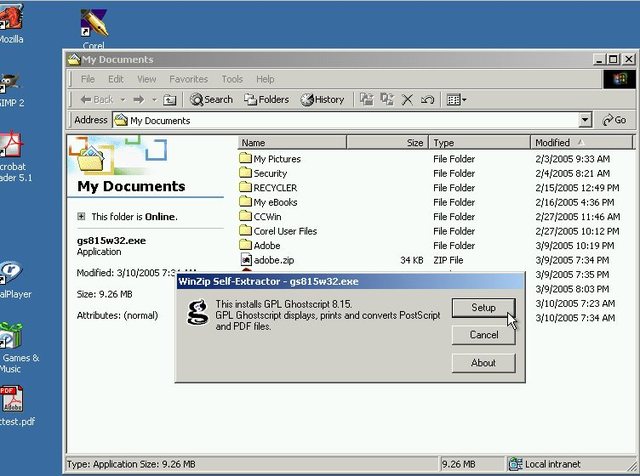Screen dimensions: 640x476
Task: Select the Security folder
Action: [x=263, y=173]
